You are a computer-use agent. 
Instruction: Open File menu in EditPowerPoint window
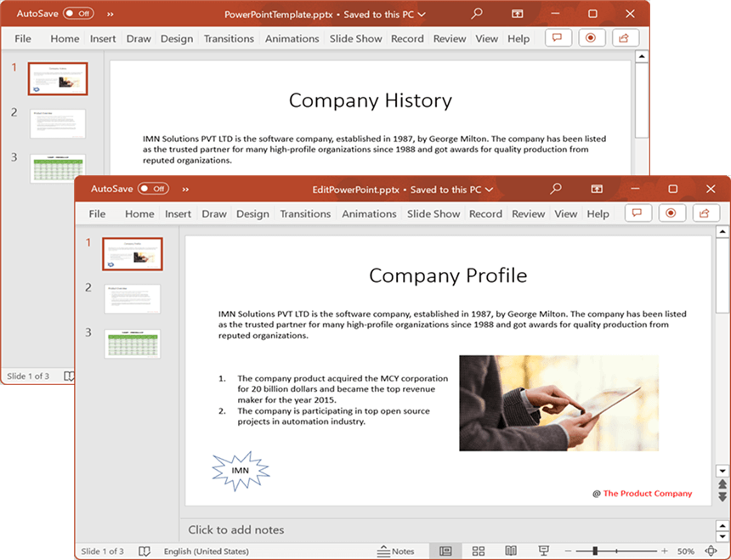click(x=97, y=214)
